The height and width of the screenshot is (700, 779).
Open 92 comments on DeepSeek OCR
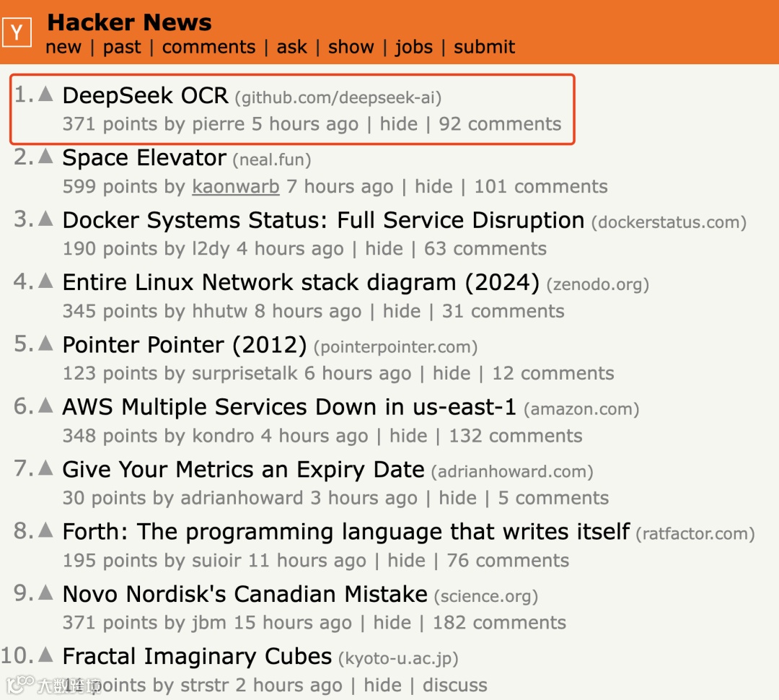(x=500, y=124)
